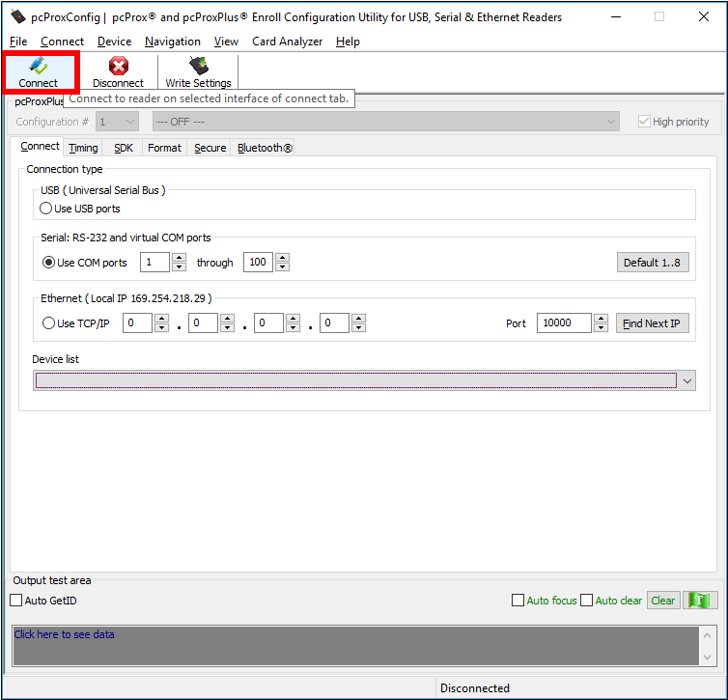This screenshot has height=700, width=728.
Task: Decrease the fourth IP octet
Action: point(359,327)
